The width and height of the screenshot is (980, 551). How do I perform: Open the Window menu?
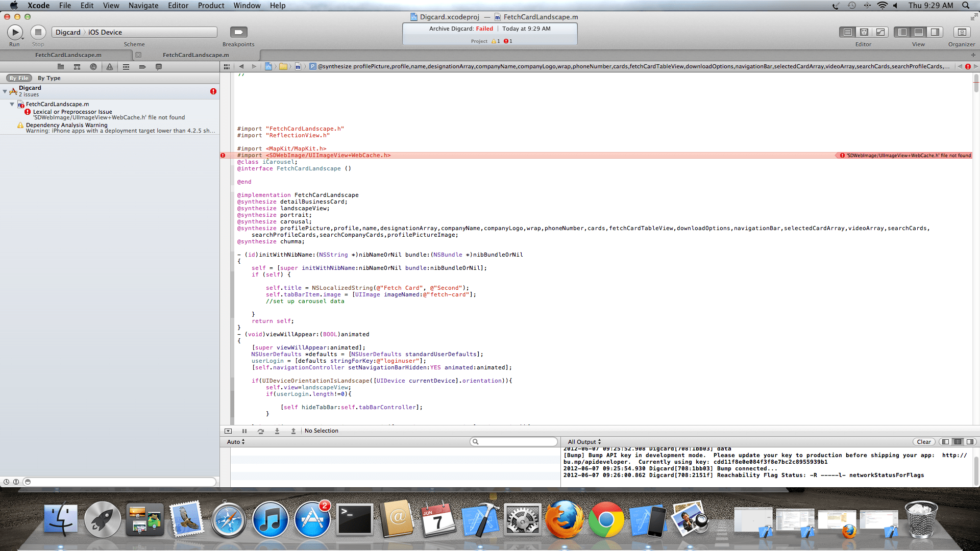[x=247, y=6]
